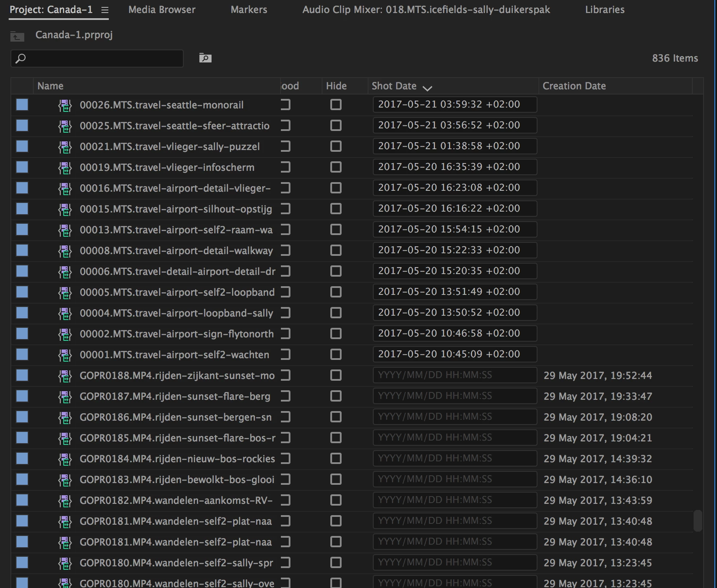Select the Project: Canada-1 tab
Viewport: 717px width, 588px height.
[x=51, y=10]
